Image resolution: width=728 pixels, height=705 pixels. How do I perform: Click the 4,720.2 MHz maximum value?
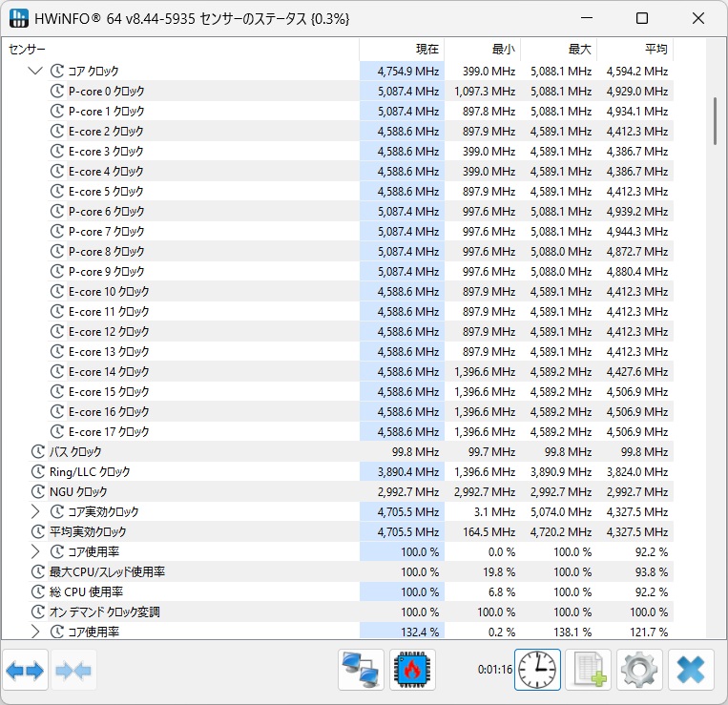[561, 531]
